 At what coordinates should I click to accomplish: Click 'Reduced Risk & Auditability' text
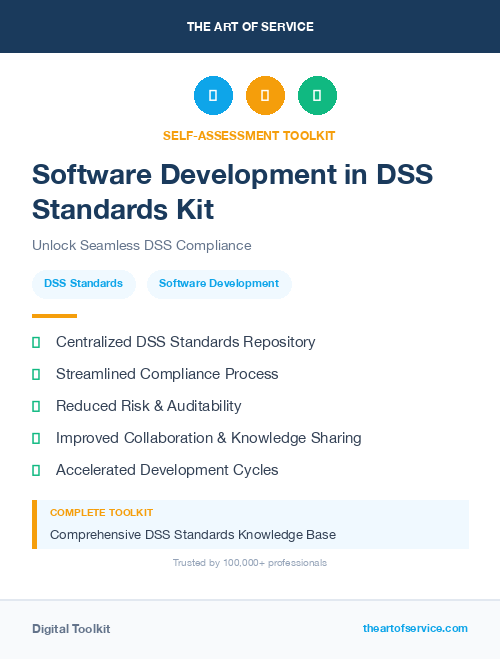tap(148, 406)
